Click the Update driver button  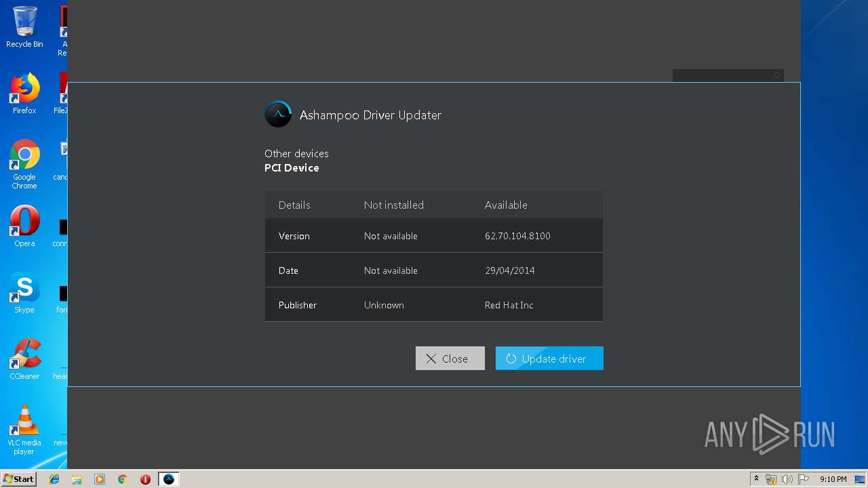[549, 359]
